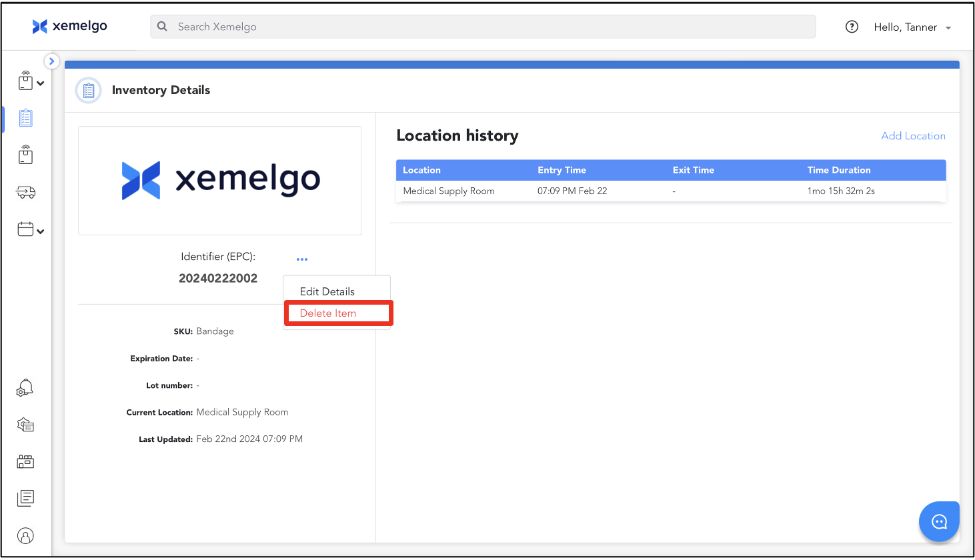Open the user profile sidebar icon

click(25, 536)
